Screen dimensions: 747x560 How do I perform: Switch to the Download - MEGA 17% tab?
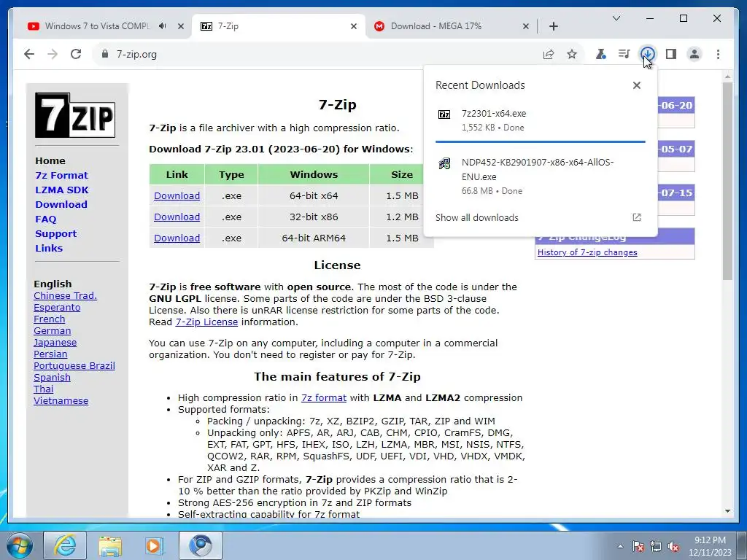(436, 26)
